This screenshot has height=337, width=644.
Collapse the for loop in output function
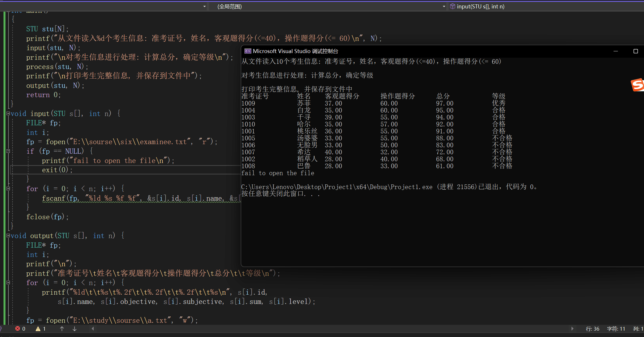[8, 282]
